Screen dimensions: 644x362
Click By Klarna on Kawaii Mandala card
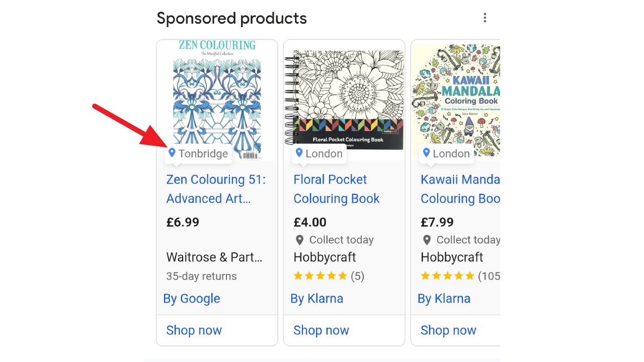tap(444, 299)
